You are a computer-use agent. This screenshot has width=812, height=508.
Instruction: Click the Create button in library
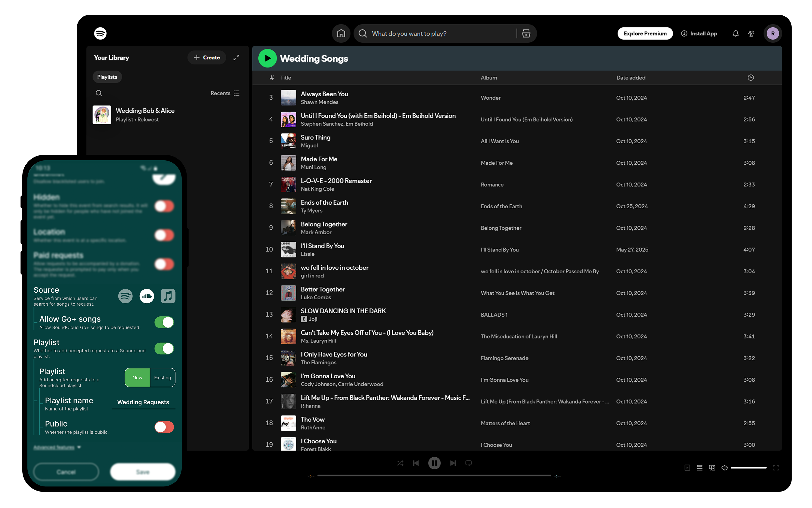pyautogui.click(x=207, y=58)
